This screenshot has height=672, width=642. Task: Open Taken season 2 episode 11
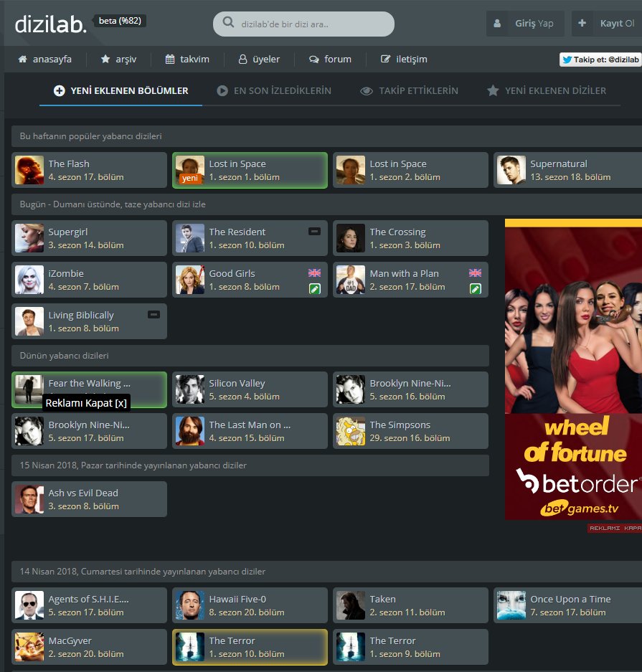pos(410,605)
